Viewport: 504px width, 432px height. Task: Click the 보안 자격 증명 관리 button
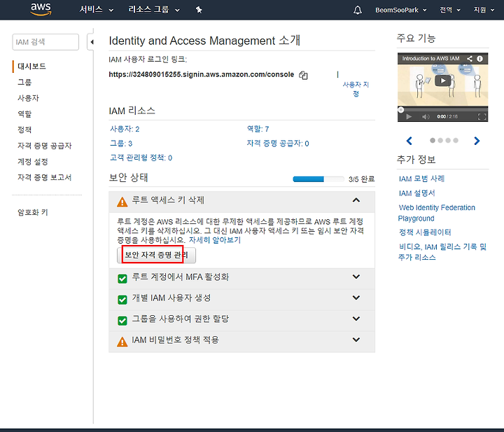click(x=156, y=256)
